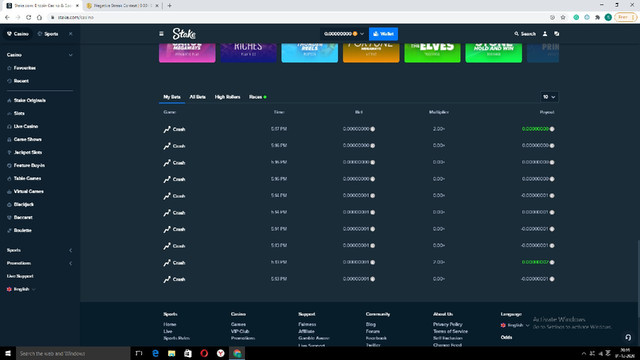Open Live Support link
Screen dimensions: 640x360
pos(20,276)
